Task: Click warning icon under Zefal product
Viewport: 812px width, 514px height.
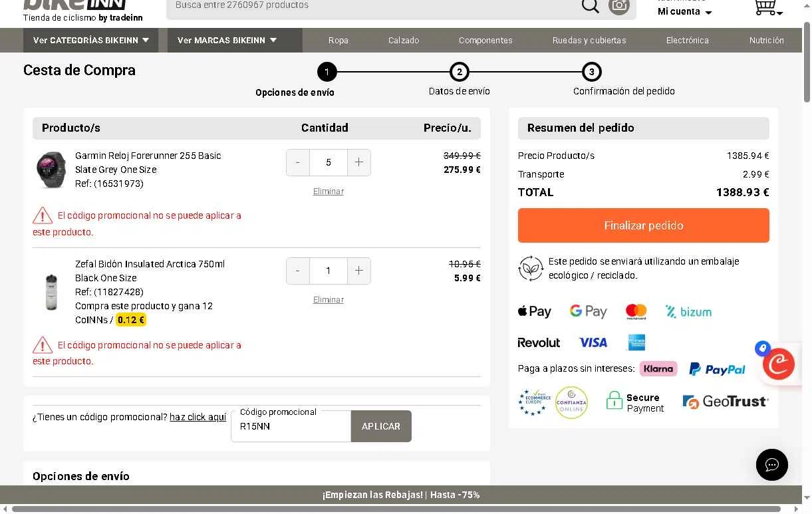Action: pos(43,345)
